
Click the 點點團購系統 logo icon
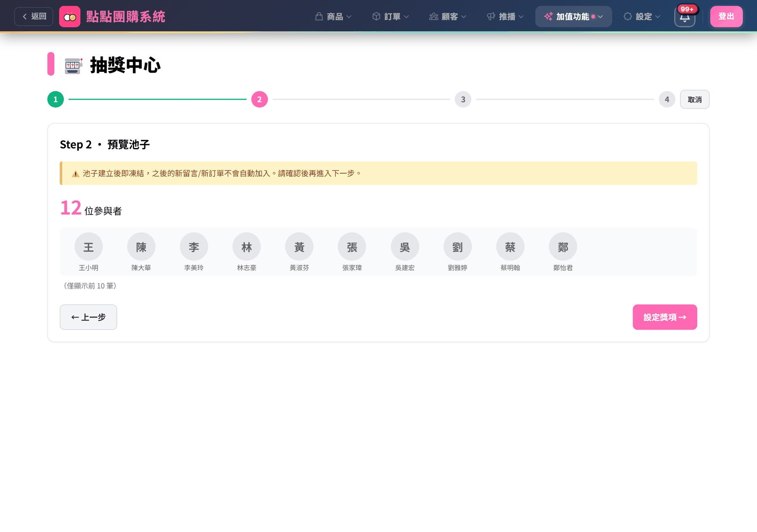[x=70, y=17]
